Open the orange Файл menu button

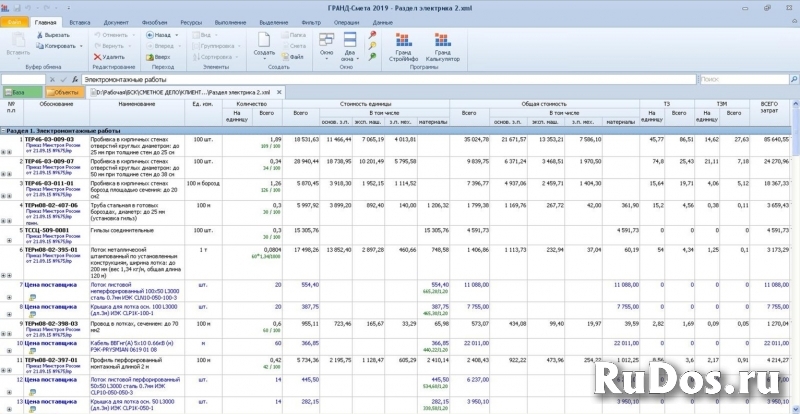pyautogui.click(x=14, y=21)
